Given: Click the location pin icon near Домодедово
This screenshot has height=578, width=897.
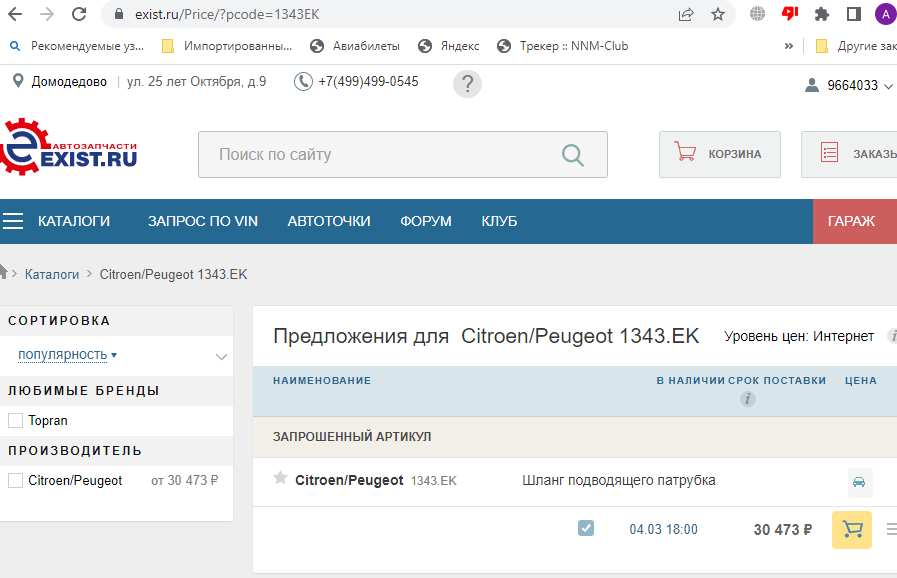Looking at the screenshot, I should pyautogui.click(x=18, y=81).
